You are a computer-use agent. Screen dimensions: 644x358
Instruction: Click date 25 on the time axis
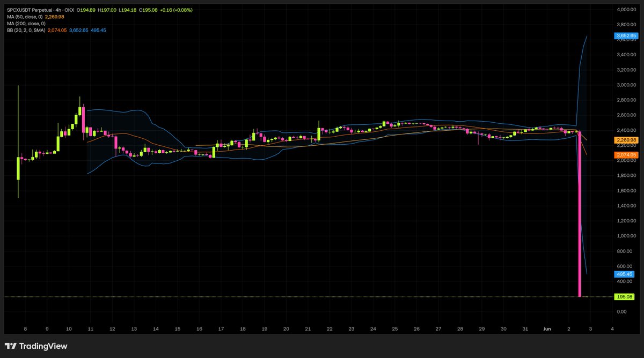coord(394,328)
